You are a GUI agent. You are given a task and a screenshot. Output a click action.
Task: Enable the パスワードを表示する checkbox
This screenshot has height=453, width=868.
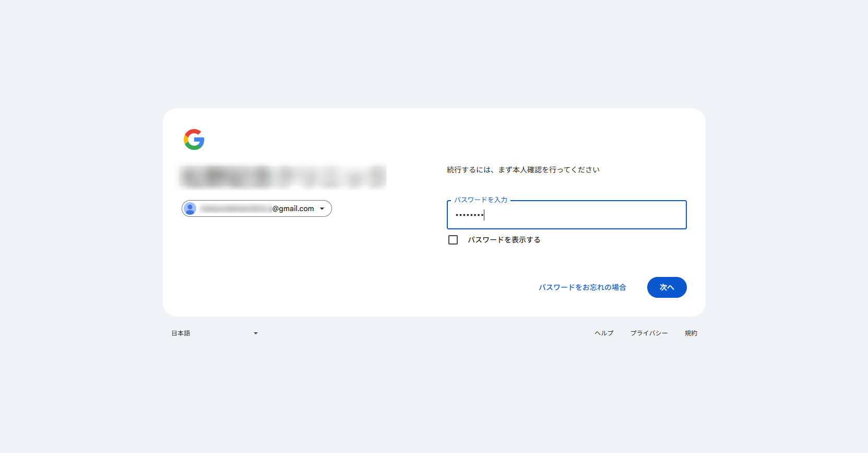click(x=453, y=240)
